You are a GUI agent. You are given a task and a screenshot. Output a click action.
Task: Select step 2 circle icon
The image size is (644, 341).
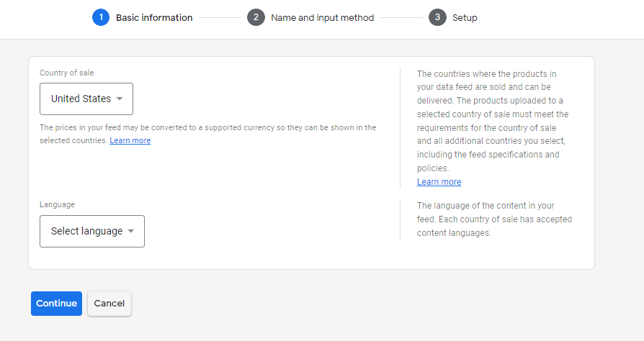click(x=256, y=18)
